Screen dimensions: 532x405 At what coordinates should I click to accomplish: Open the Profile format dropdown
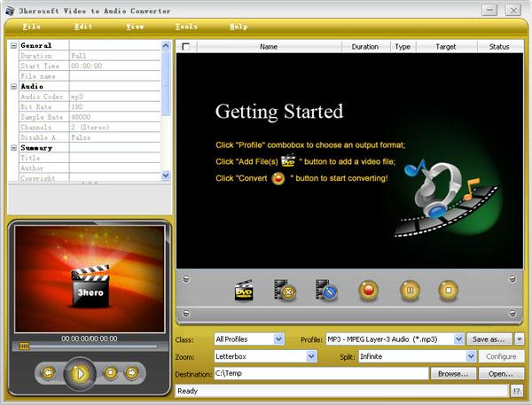pyautogui.click(x=458, y=339)
